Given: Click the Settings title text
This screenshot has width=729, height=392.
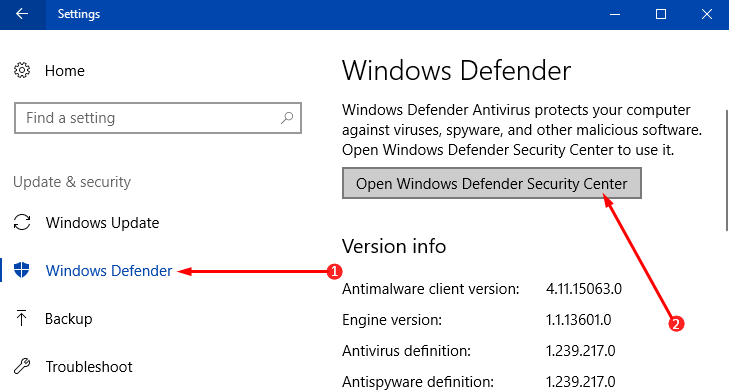Looking at the screenshot, I should pyautogui.click(x=79, y=14).
